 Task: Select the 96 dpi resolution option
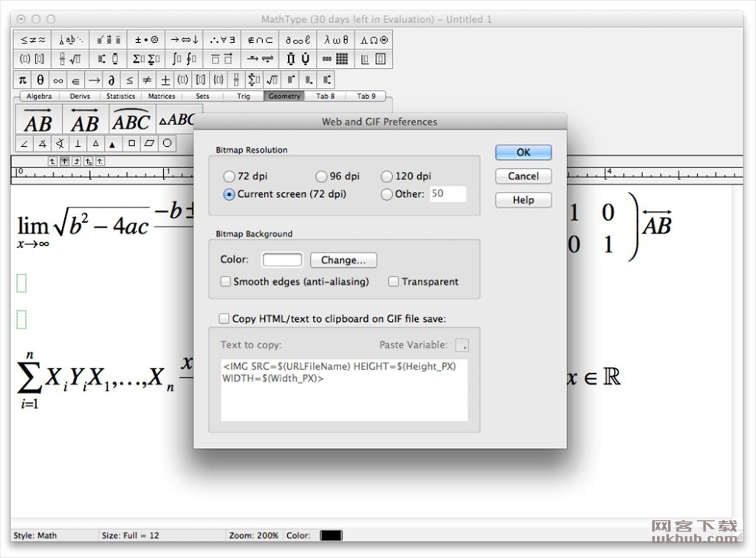[x=321, y=176]
